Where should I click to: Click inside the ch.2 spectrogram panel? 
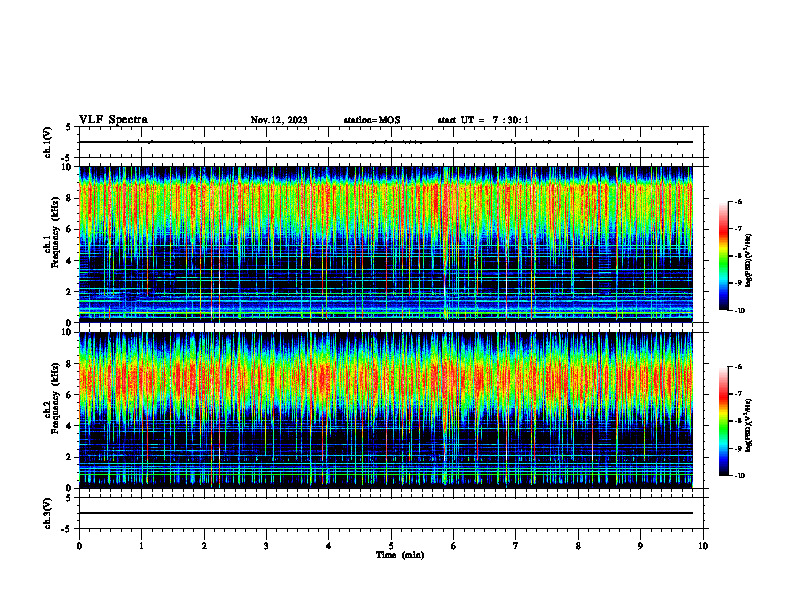coord(386,410)
